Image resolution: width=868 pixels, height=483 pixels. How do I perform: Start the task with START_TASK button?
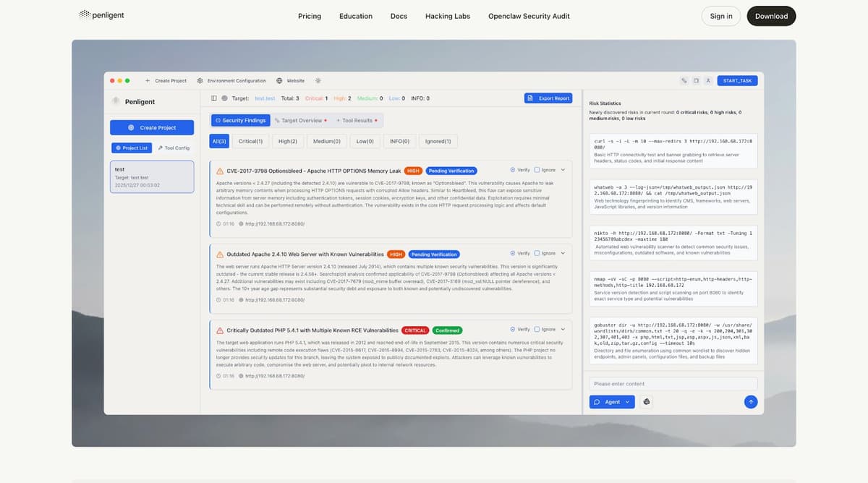coord(738,81)
